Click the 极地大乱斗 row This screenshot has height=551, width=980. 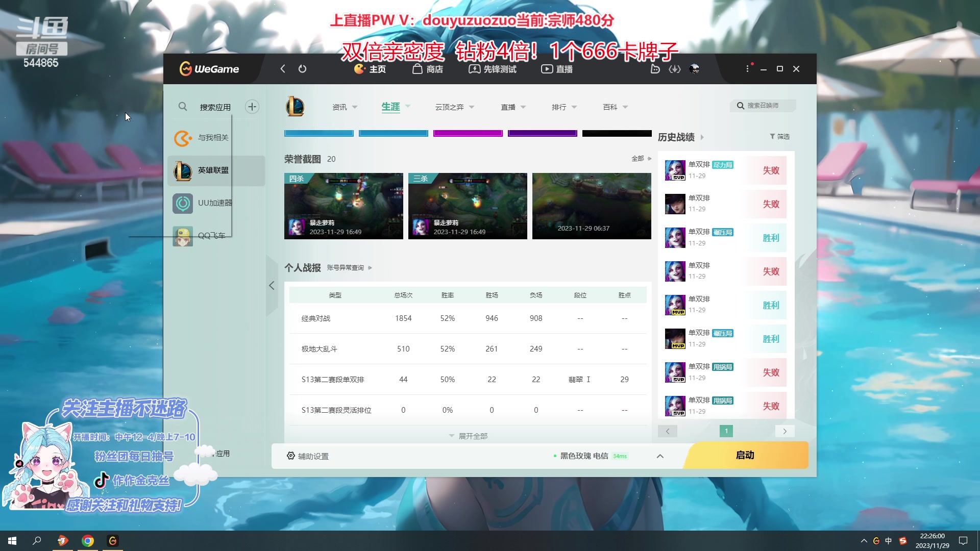coord(468,349)
